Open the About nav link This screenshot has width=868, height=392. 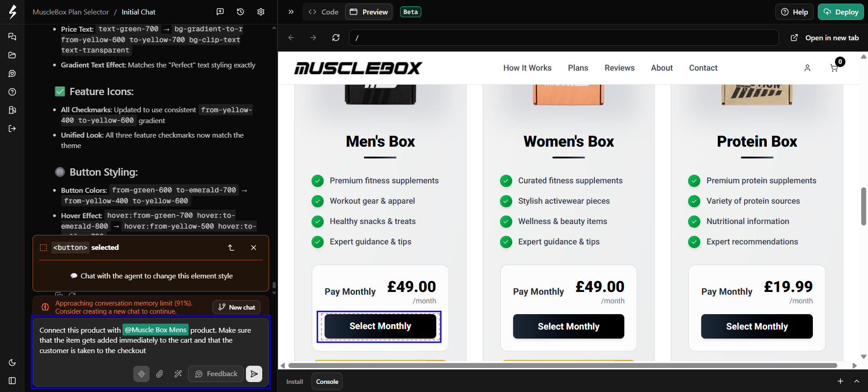tap(661, 68)
